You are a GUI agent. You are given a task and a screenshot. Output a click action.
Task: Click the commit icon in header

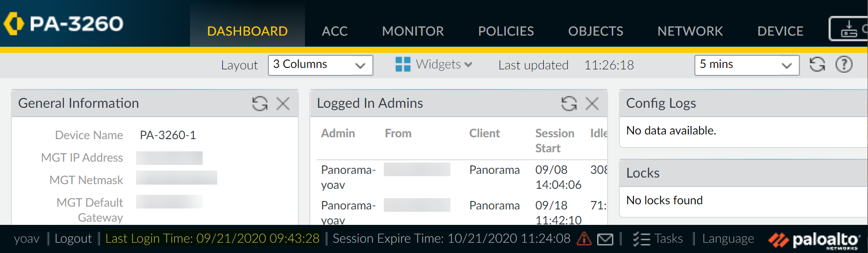(848, 29)
